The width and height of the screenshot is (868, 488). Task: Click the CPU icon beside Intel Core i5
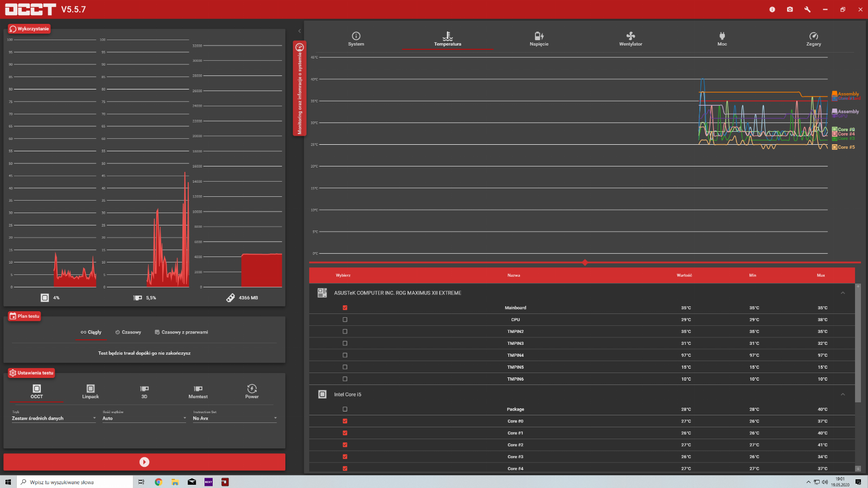pos(322,394)
